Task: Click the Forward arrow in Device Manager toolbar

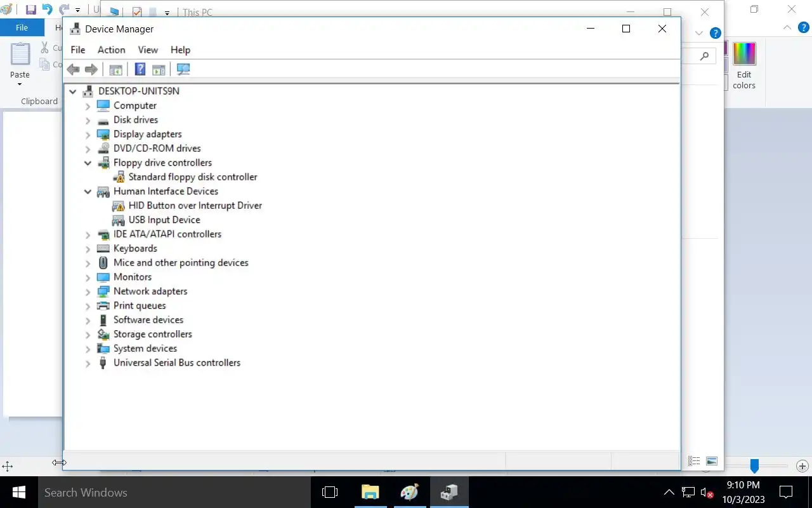Action: [91, 69]
